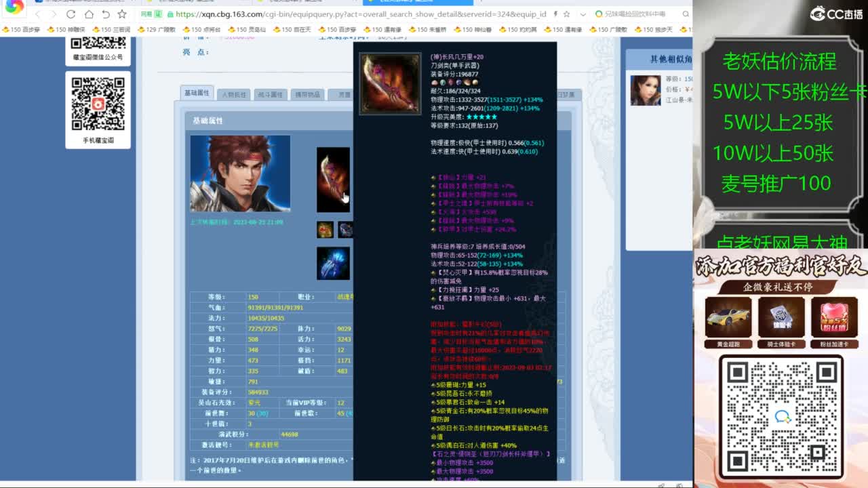This screenshot has width=868, height=488.
Task: Click the search magnifier at toolbar right end
Action: point(686,14)
